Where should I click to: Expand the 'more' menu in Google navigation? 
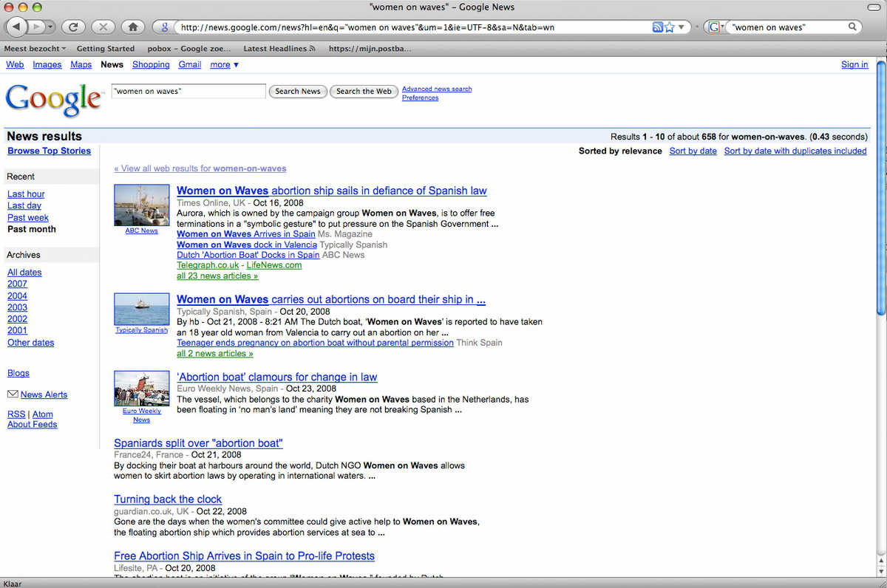pyautogui.click(x=222, y=64)
